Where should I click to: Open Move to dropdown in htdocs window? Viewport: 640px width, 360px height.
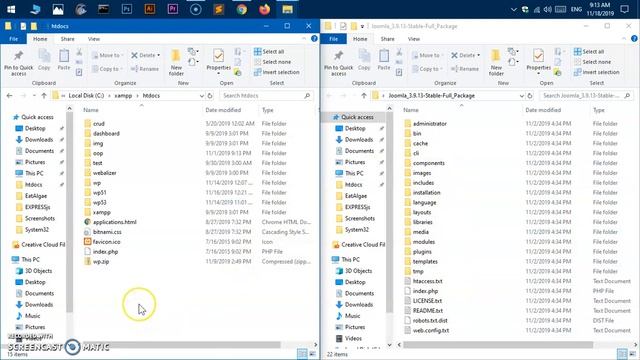click(x=107, y=55)
